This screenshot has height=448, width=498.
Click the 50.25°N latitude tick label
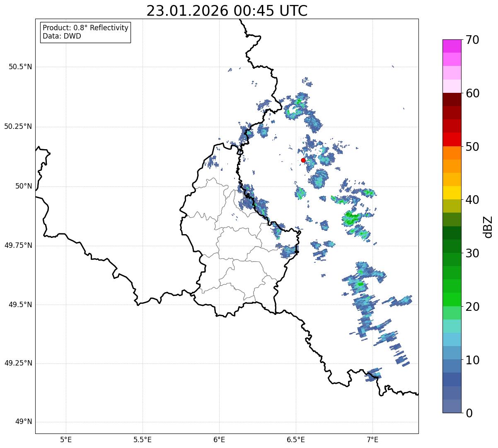pyautogui.click(x=18, y=126)
